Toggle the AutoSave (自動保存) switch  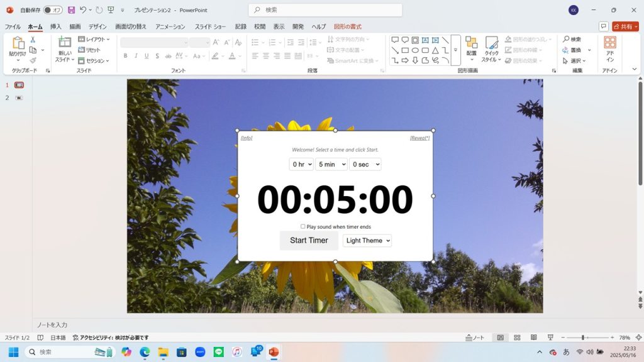click(x=53, y=10)
